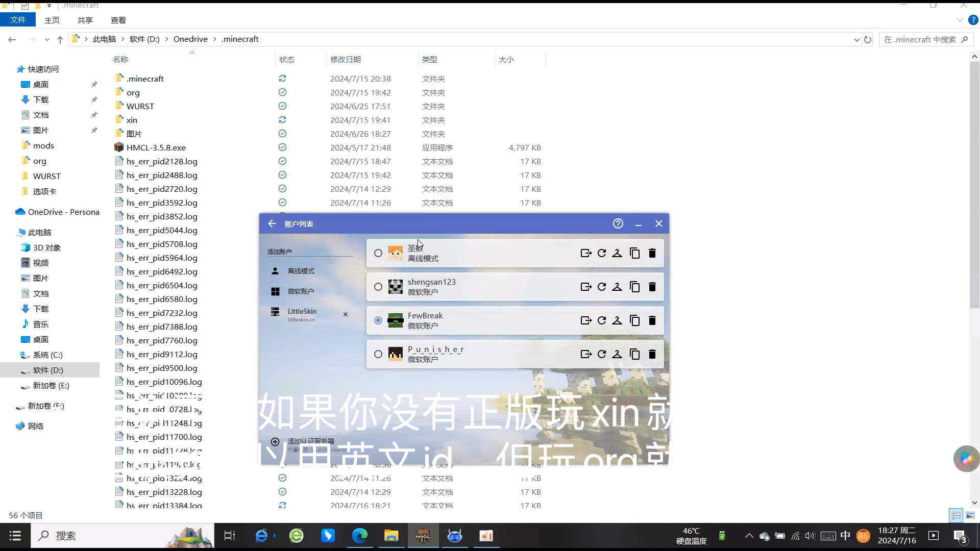Click the move icon for shengsan123 account
The height and width of the screenshot is (551, 980).
586,287
